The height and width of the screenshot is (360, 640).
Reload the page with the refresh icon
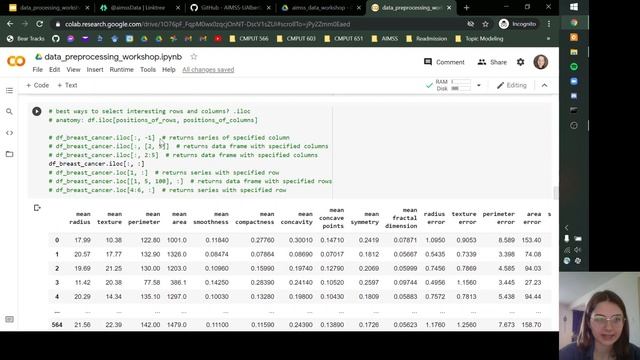[40, 24]
